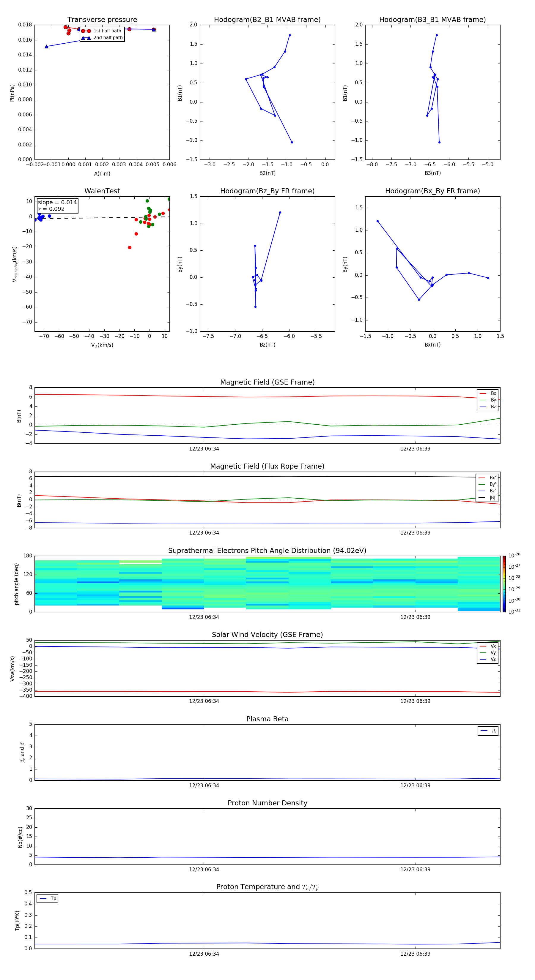Click the 'Bx(nT)' x-axis label
This screenshot has height=980, width=535.
tap(432, 345)
